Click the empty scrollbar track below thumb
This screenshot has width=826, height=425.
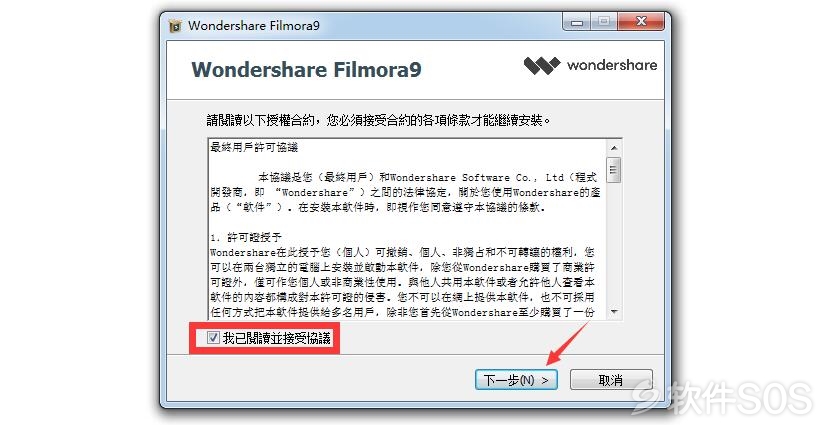point(614,243)
